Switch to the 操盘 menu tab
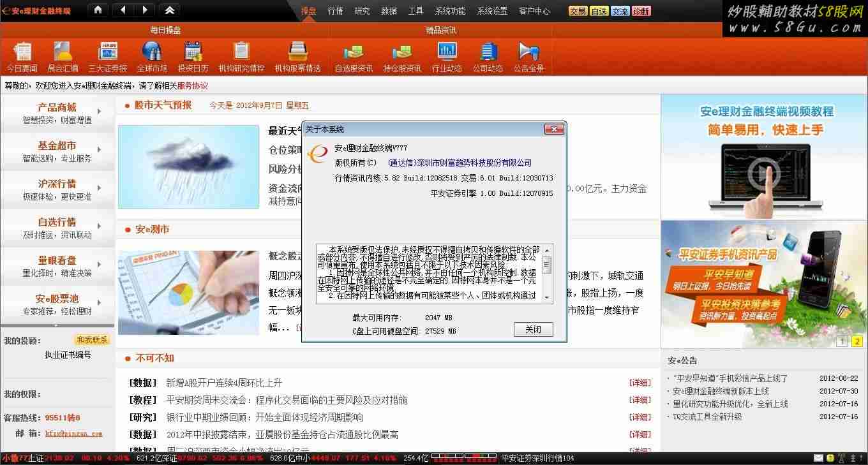Screen dimensions: 868x465 [309, 11]
